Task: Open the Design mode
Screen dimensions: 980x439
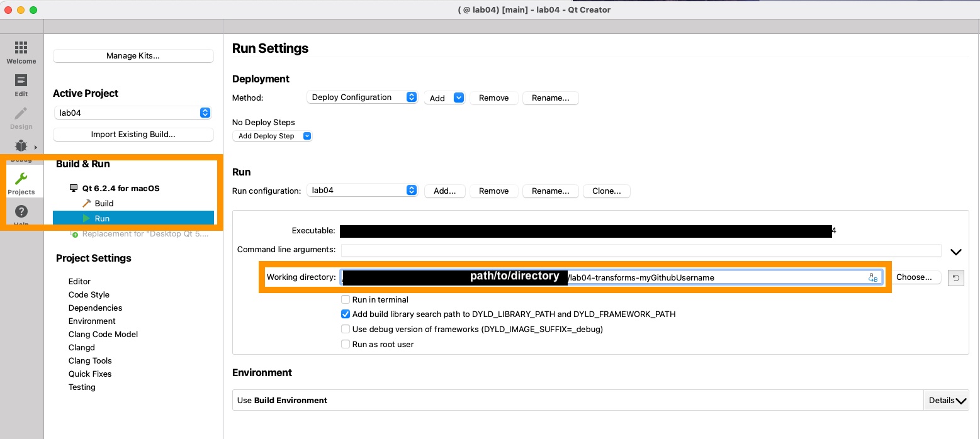Action: (21, 118)
